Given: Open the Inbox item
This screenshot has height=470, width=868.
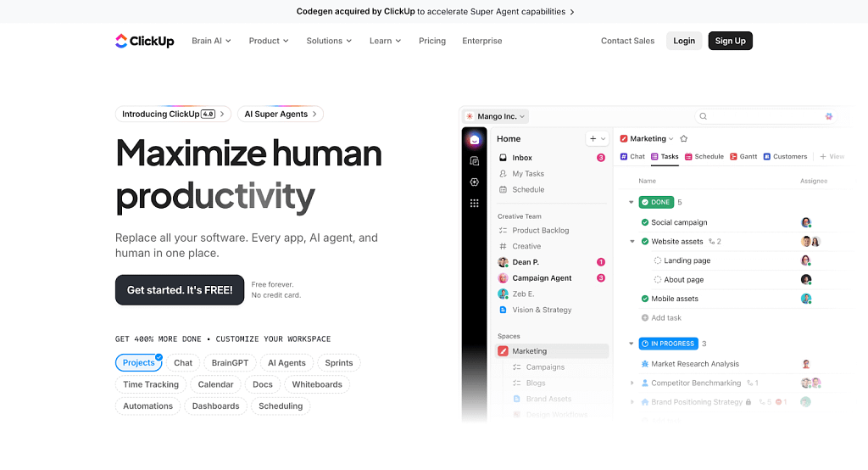Looking at the screenshot, I should (552, 158).
